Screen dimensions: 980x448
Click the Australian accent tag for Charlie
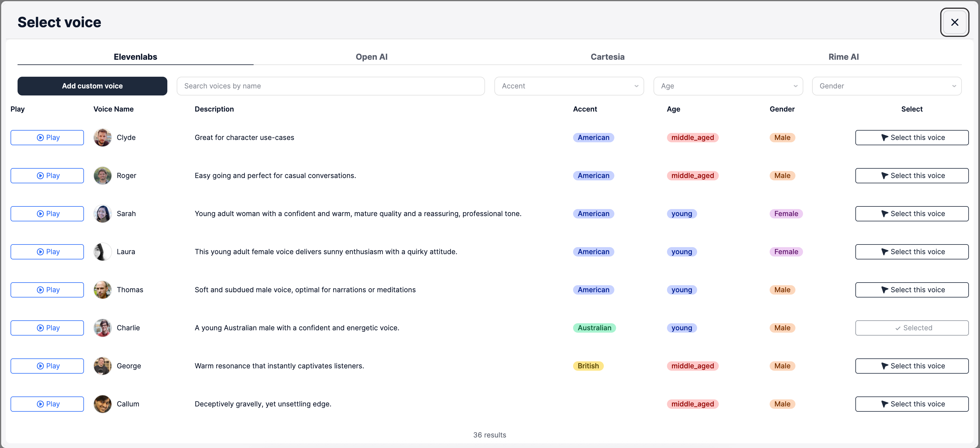[x=594, y=328]
